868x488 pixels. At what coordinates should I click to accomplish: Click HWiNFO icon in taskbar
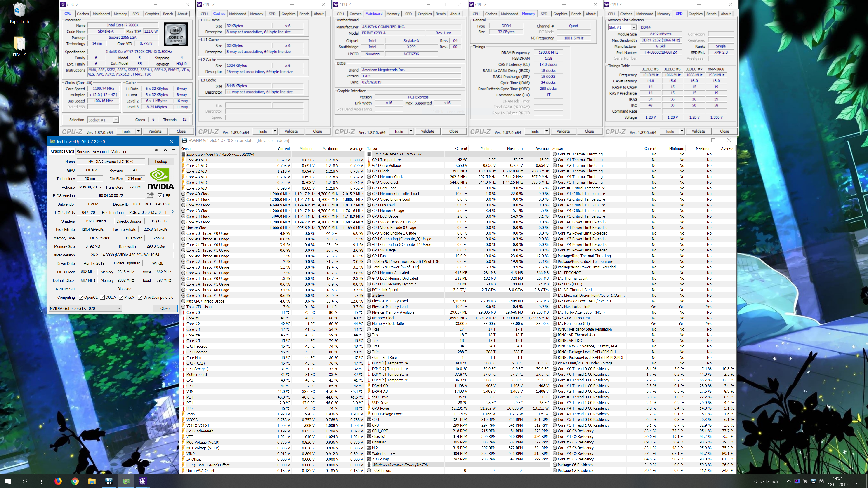pyautogui.click(x=109, y=481)
